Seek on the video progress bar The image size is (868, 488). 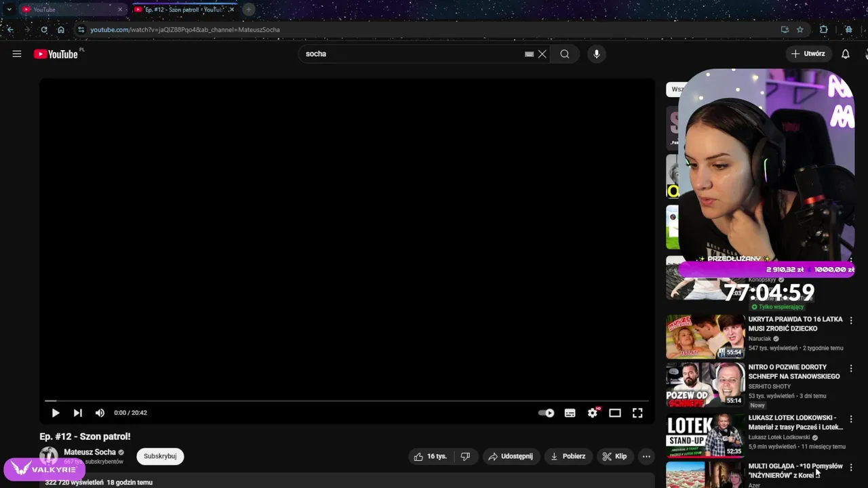click(x=347, y=401)
